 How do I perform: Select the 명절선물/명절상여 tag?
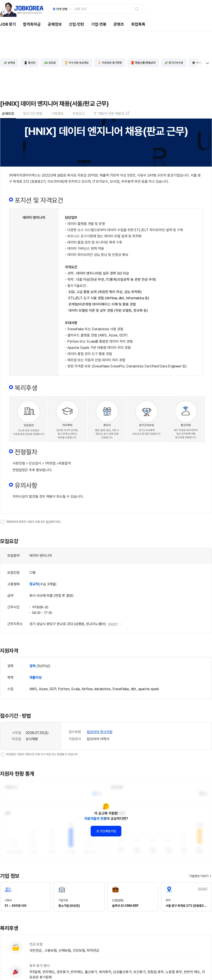[143, 63]
